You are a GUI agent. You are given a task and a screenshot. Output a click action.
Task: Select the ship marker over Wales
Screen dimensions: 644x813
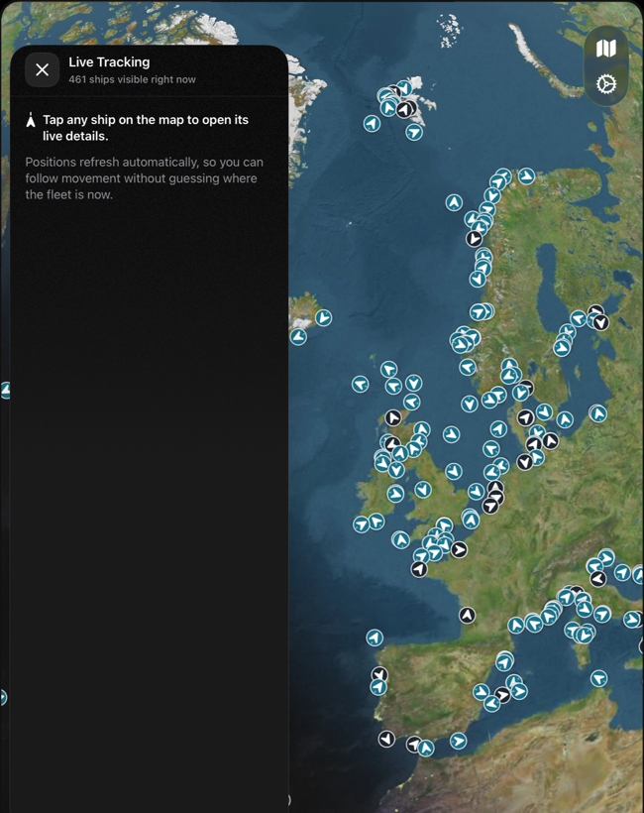tap(423, 489)
